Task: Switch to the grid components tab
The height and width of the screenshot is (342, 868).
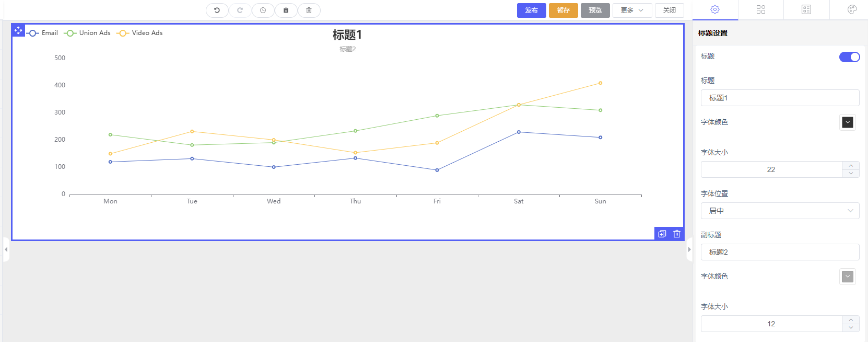Action: pyautogui.click(x=760, y=9)
